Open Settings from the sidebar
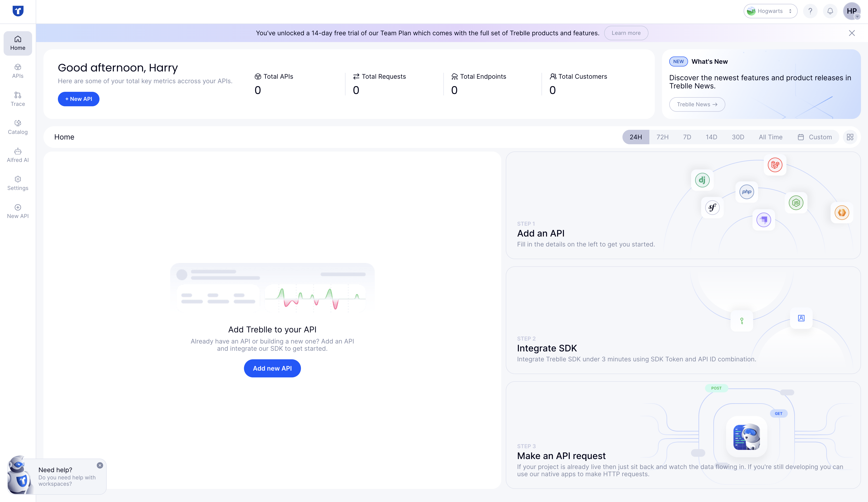This screenshot has width=868, height=502. (18, 183)
